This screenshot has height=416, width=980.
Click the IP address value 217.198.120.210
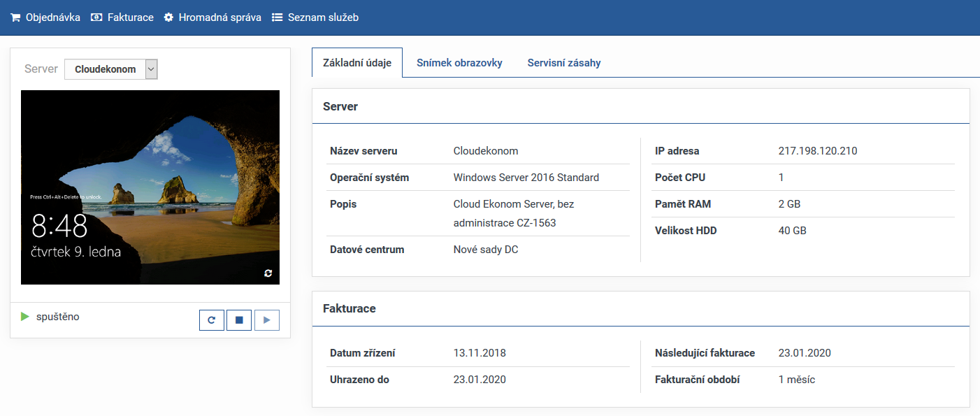pyautogui.click(x=818, y=151)
